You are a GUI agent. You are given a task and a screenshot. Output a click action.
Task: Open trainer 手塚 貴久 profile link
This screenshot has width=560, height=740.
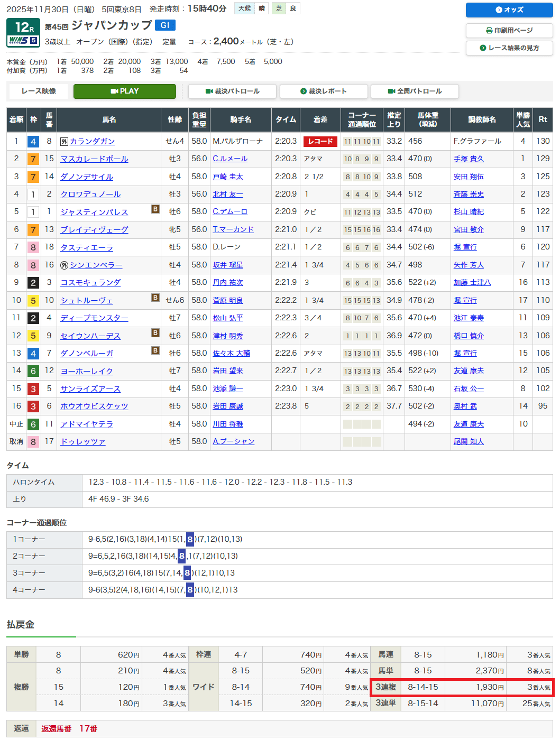[x=469, y=159]
